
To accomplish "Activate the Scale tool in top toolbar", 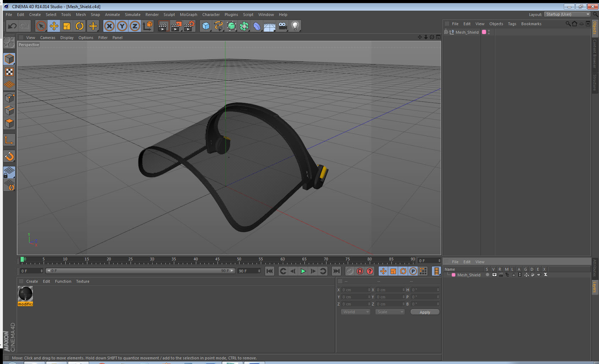I will click(x=67, y=26).
